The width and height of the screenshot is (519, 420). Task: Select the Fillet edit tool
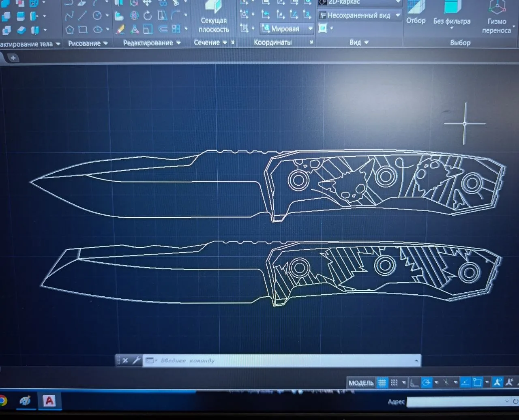pos(176,15)
